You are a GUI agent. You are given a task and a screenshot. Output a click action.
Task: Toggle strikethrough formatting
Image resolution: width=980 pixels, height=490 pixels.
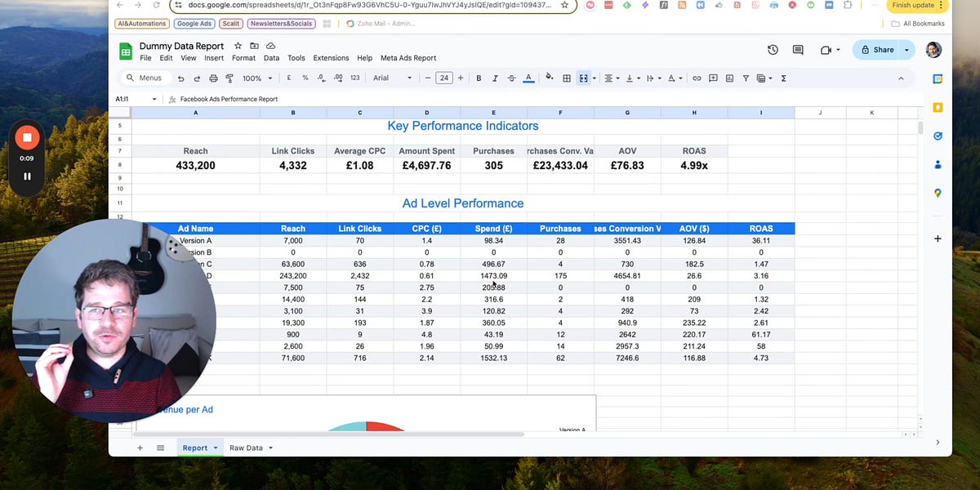pos(511,78)
